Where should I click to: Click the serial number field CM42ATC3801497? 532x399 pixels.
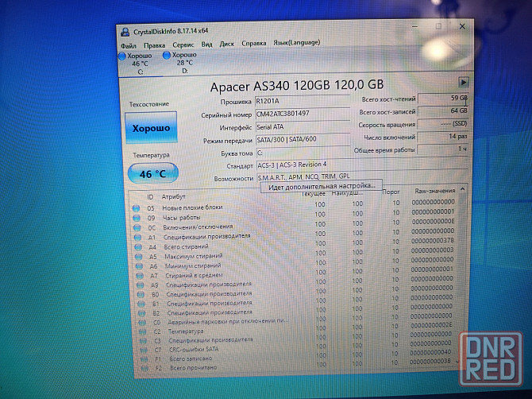302,114
